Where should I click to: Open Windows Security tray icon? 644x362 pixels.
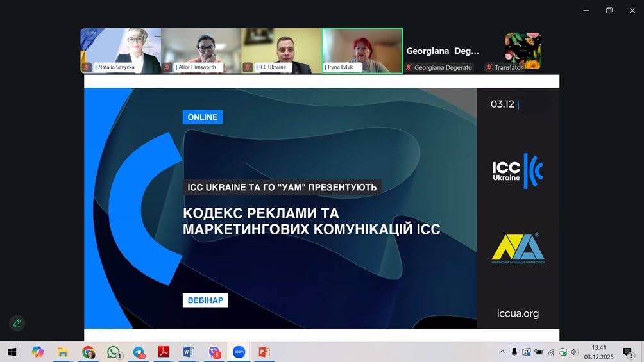click(x=563, y=352)
